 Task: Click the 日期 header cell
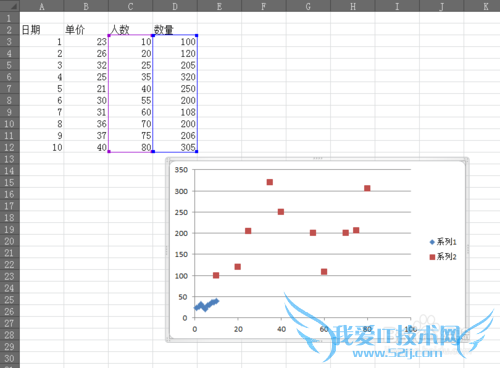click(x=42, y=30)
